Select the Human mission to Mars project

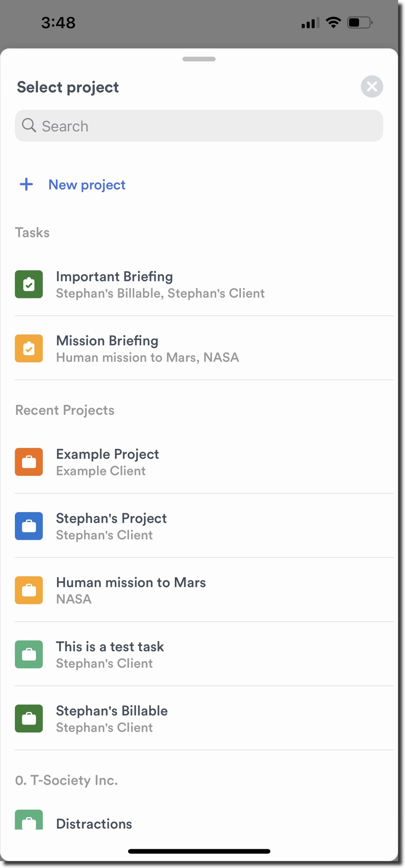click(x=131, y=590)
